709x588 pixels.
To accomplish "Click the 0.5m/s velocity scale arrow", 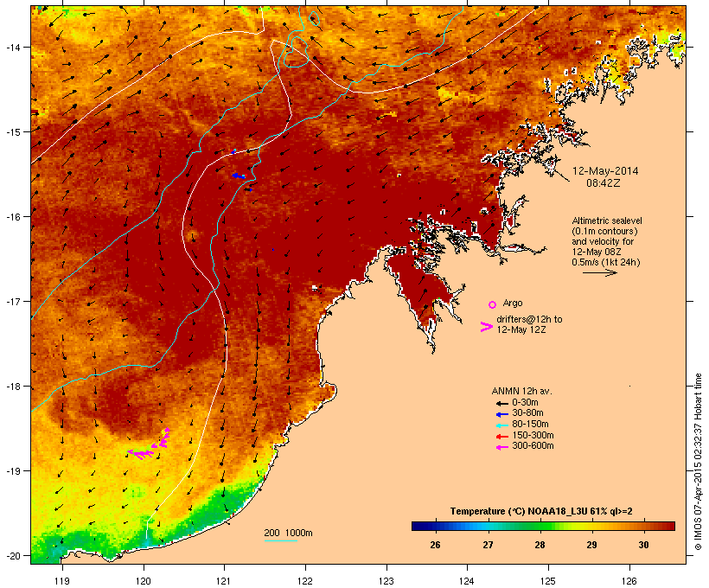I will click(599, 272).
